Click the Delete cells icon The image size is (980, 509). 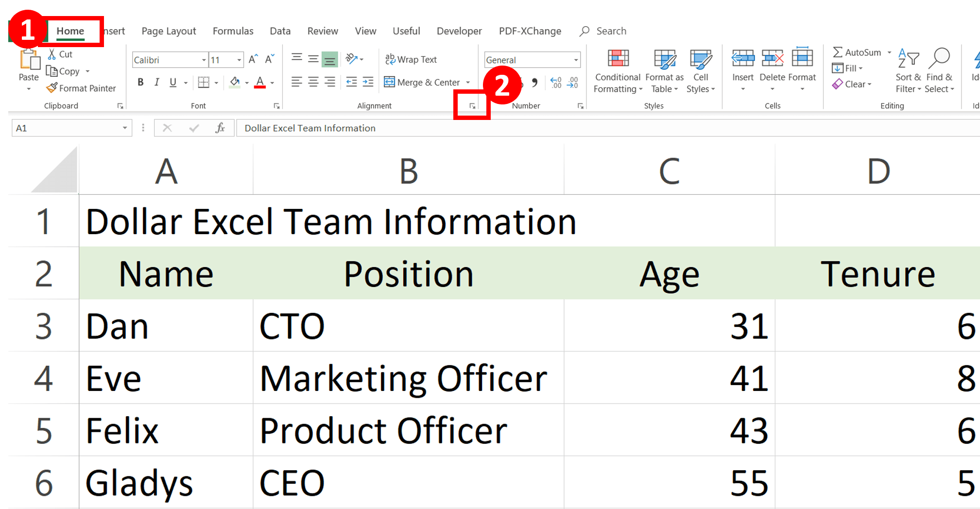tap(773, 58)
